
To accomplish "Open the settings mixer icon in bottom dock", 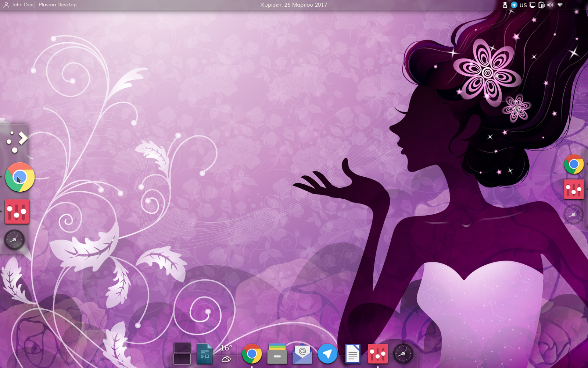I will (x=378, y=354).
